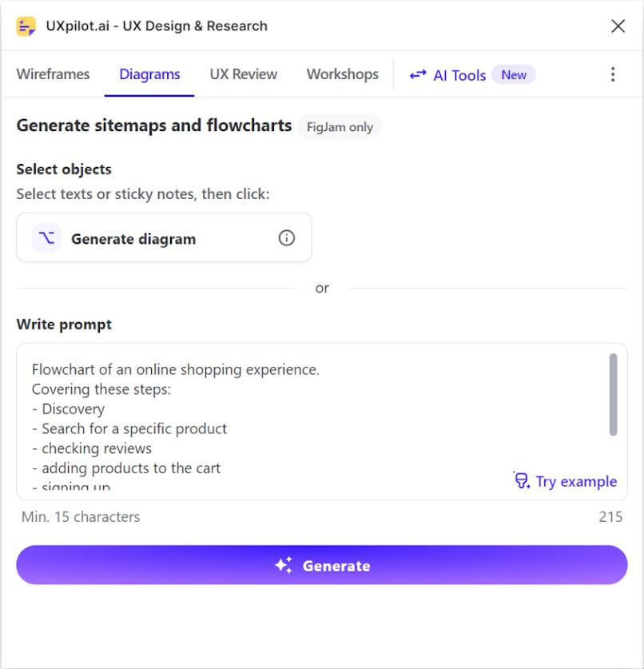
Task: Select the Diagrams tab
Action: point(149,74)
